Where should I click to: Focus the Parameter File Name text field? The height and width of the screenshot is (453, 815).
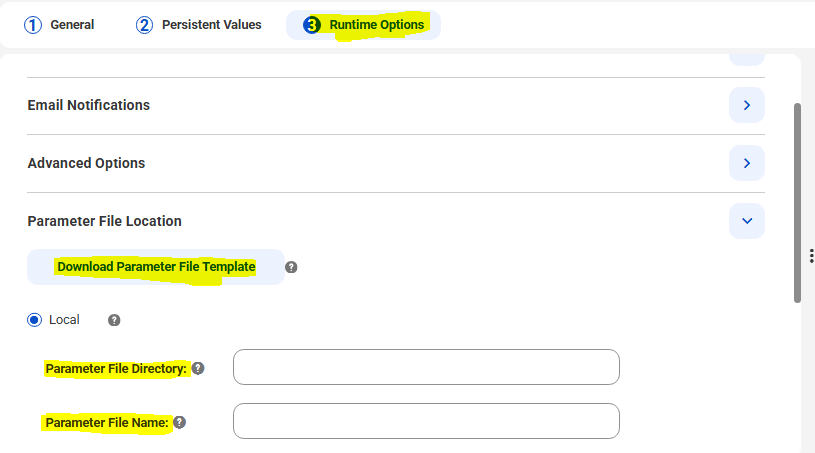426,421
